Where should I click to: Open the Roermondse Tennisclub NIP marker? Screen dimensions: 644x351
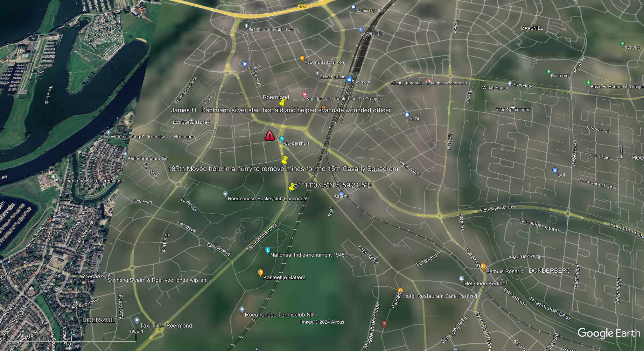[242, 310]
